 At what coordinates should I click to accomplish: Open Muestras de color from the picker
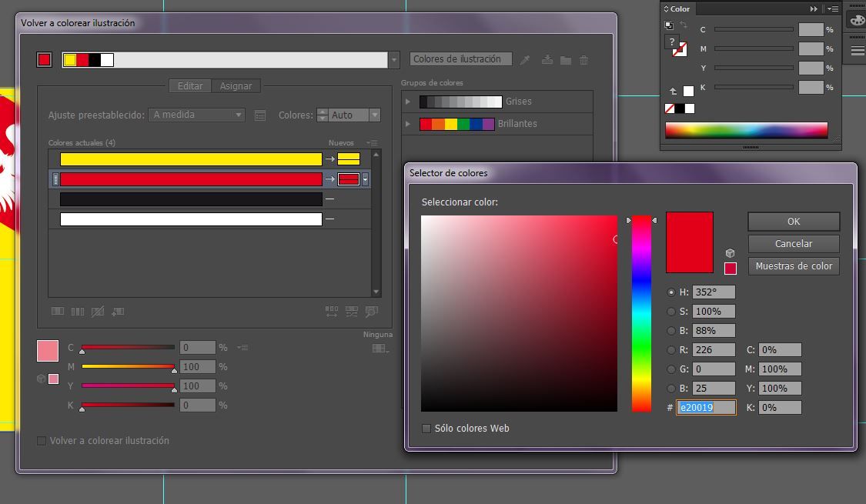click(794, 265)
